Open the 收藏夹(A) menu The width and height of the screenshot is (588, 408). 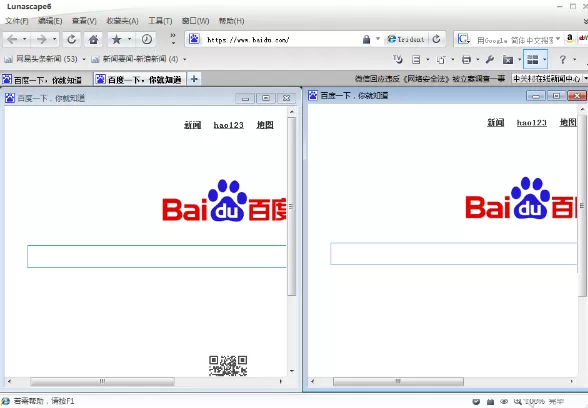pos(122,21)
